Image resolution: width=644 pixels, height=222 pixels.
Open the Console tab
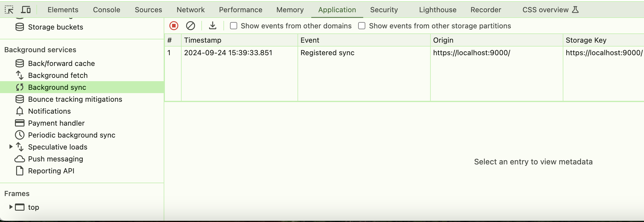click(x=107, y=10)
